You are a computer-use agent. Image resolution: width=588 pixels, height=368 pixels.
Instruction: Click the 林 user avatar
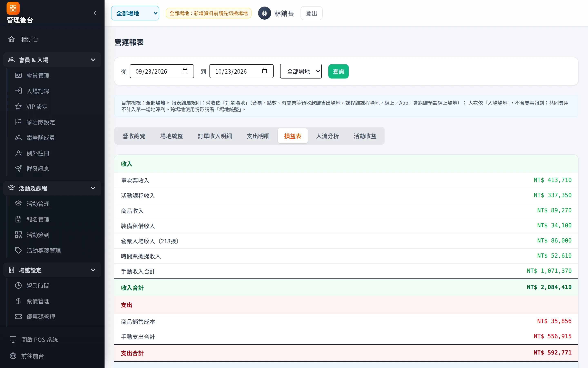coord(264,13)
